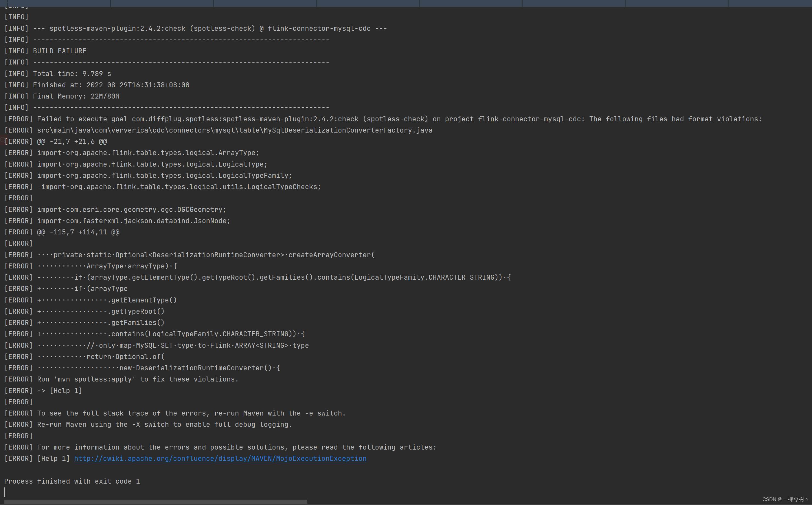
Task: Click the MySqlDeserializationConverterFactory.java file path
Action: pyautogui.click(x=235, y=130)
